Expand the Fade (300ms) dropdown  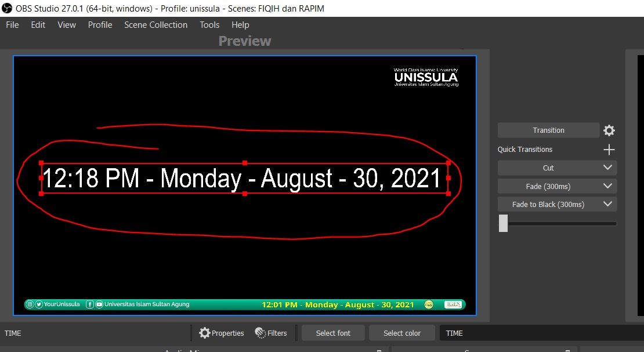(607, 186)
